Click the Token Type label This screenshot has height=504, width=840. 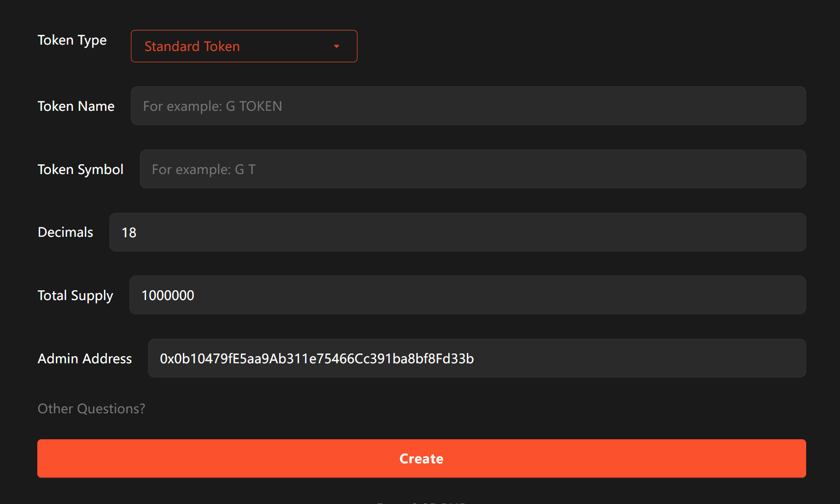(72, 40)
